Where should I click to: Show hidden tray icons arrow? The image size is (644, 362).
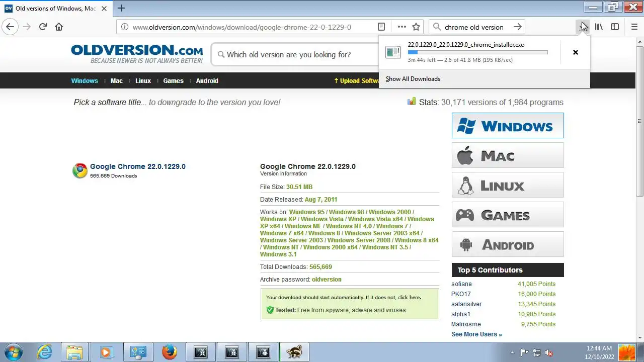click(512, 352)
